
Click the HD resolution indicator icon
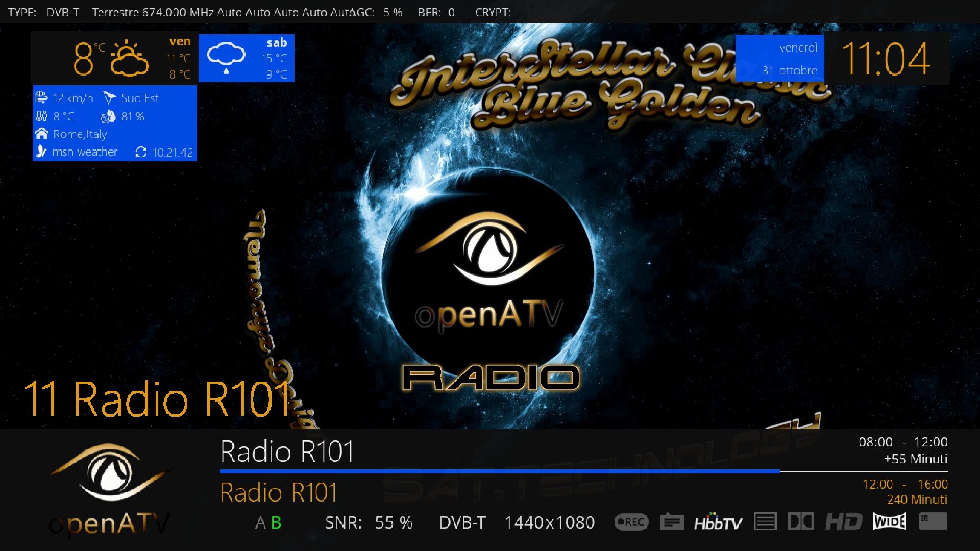pos(843,521)
